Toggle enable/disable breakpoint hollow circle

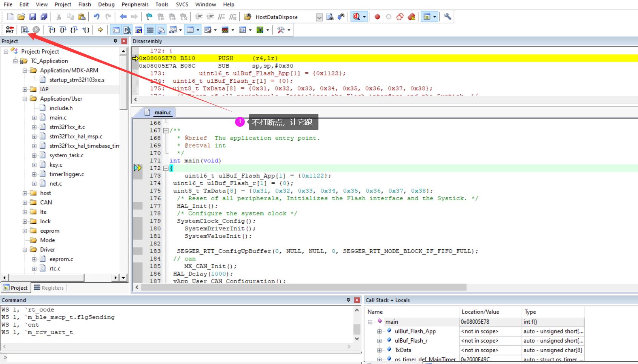tap(389, 17)
